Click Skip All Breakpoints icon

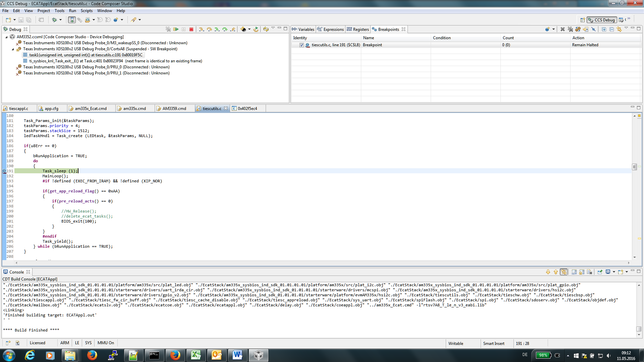point(593,29)
